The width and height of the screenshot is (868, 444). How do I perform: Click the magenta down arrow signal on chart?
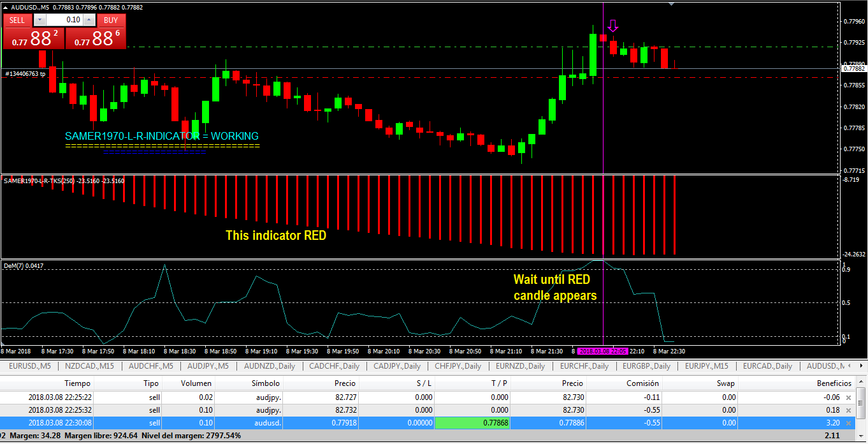[x=613, y=26]
